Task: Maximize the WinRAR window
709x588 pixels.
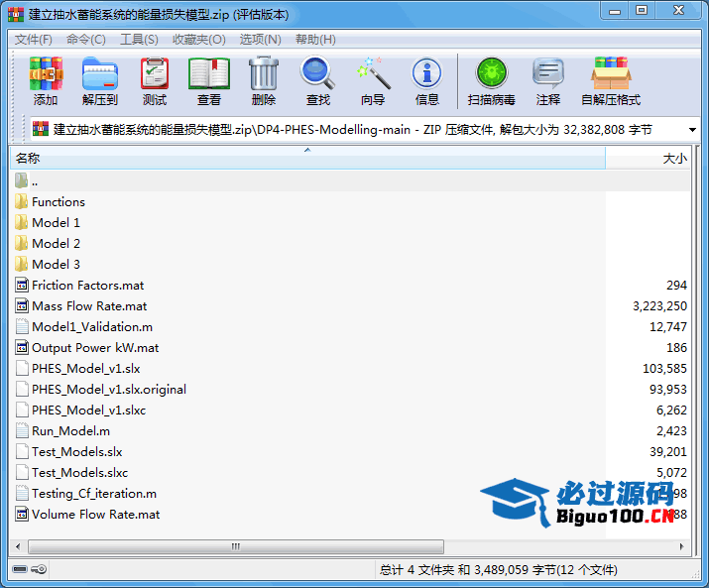Action: [642, 10]
